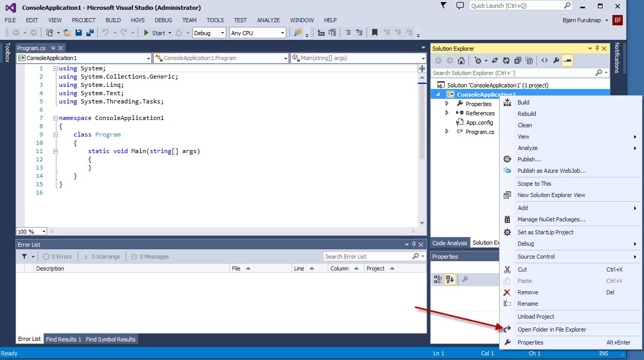Click the notifications flag icon in title bar
This screenshot has width=644, height=360.
click(x=444, y=6)
